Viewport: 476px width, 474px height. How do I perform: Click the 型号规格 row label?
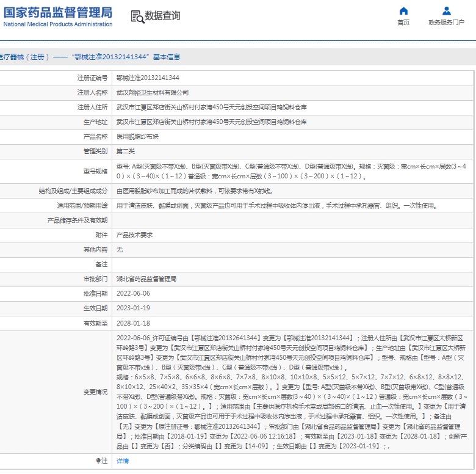[95, 172]
